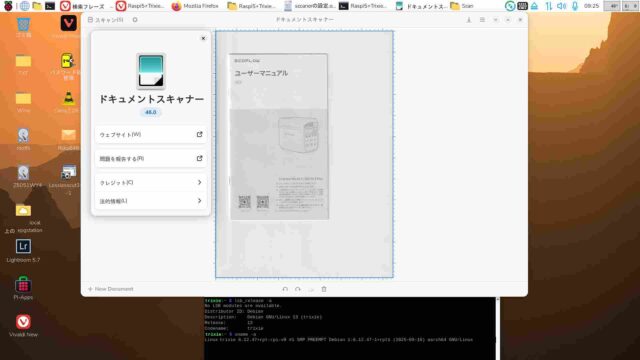
Task: Click external link icon on 問題を報告する row
Action: click(x=200, y=158)
